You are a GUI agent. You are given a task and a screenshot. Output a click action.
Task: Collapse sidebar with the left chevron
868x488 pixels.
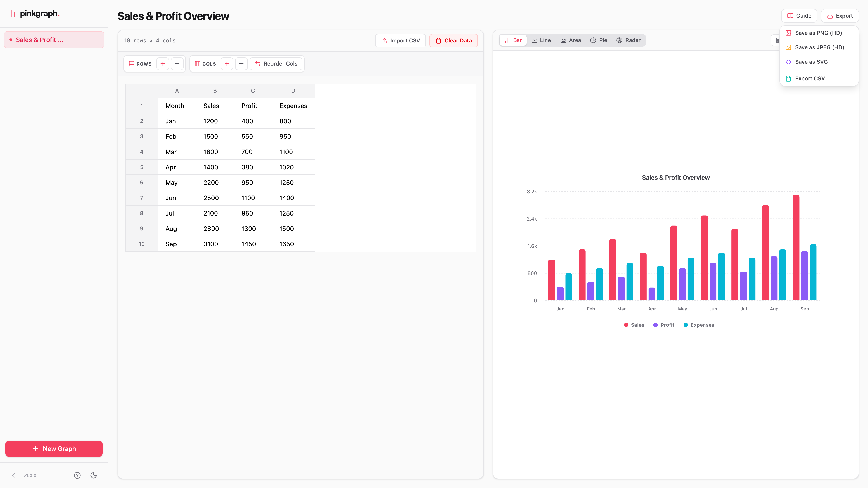pyautogui.click(x=14, y=475)
